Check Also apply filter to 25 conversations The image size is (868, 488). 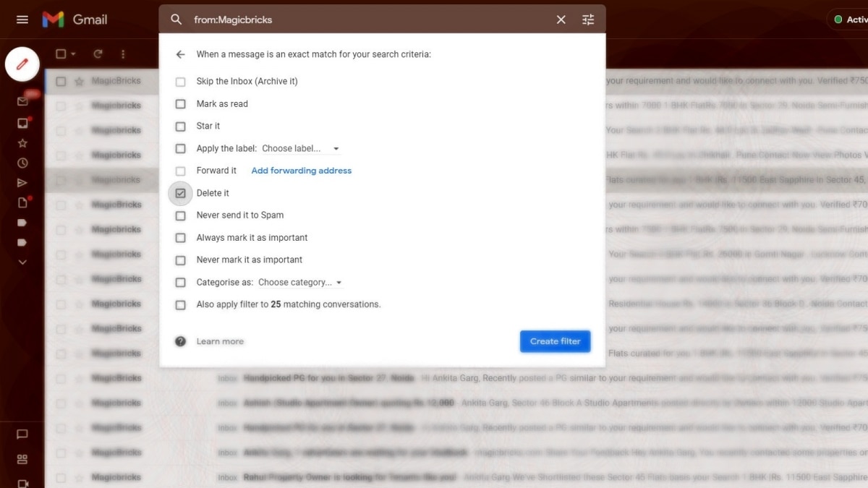[181, 305]
